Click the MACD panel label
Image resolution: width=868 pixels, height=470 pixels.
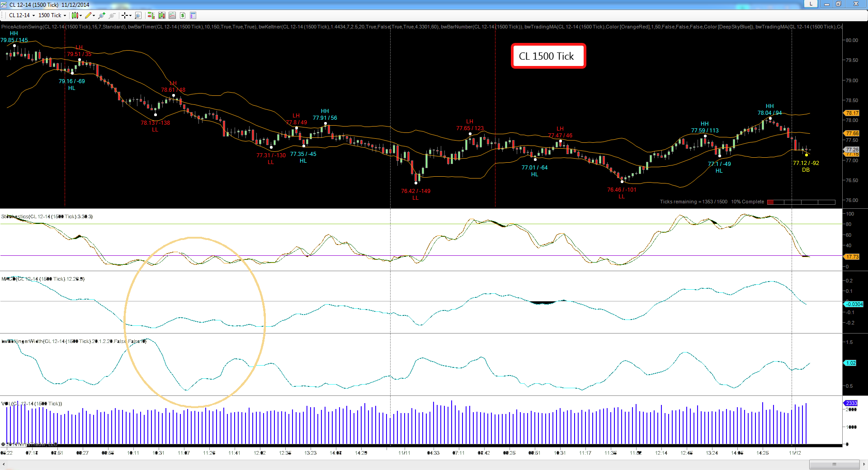tap(43, 279)
